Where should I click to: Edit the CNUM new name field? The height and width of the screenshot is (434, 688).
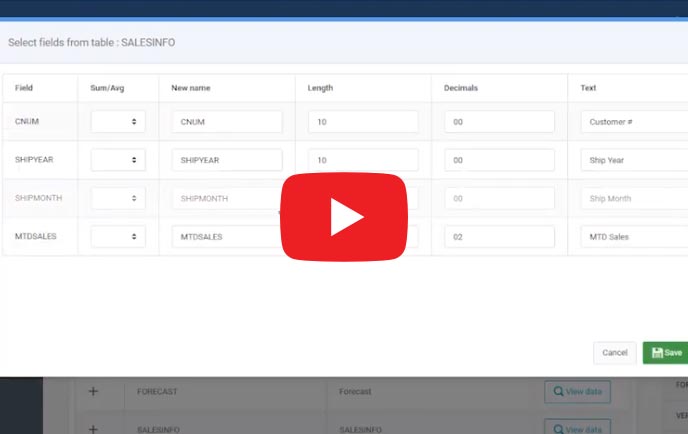click(x=227, y=122)
